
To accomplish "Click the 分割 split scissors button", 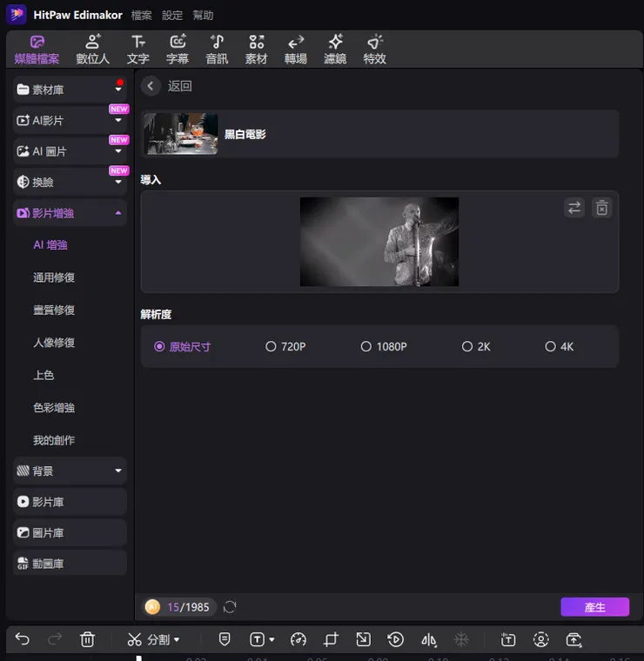I will point(149,639).
